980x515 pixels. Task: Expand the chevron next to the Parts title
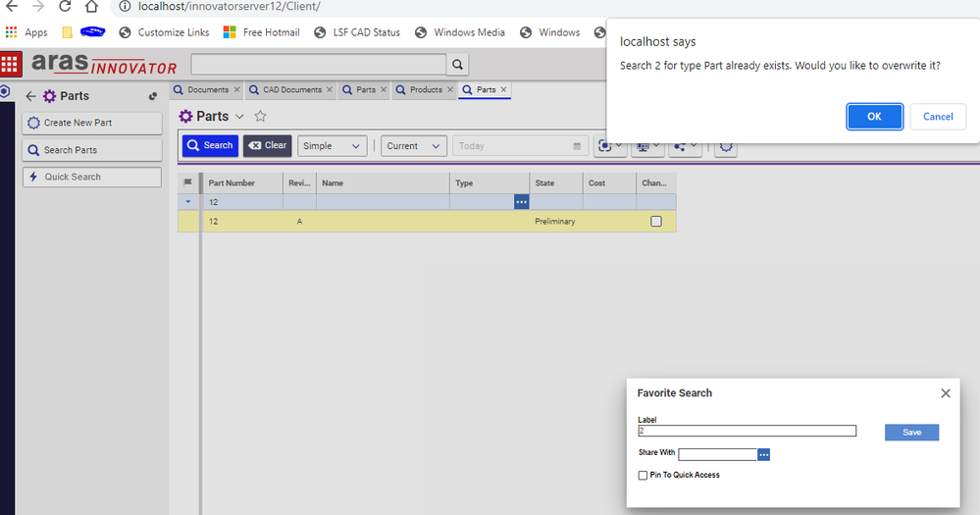[x=239, y=117]
